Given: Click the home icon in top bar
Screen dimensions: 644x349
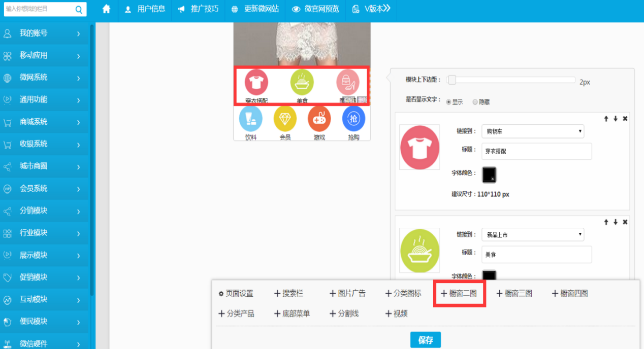Looking at the screenshot, I should tap(106, 9).
